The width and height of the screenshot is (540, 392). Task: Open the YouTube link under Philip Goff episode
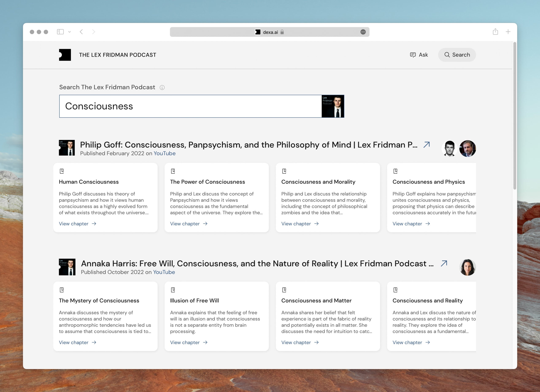click(x=165, y=153)
